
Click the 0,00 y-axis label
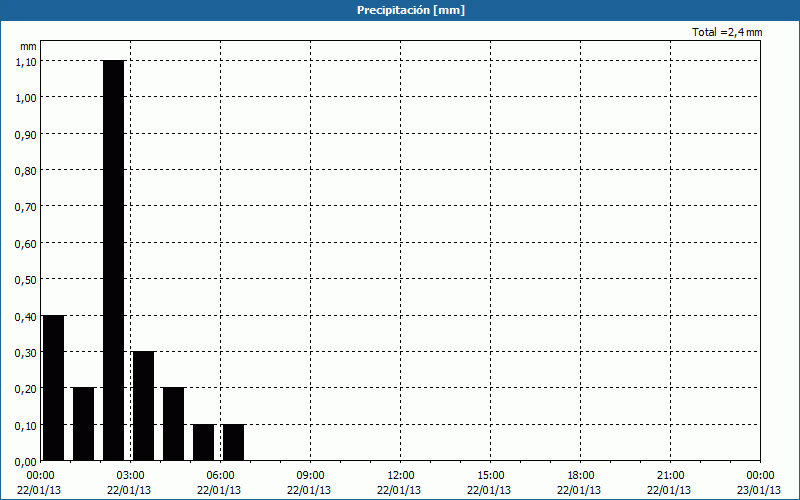(x=26, y=462)
